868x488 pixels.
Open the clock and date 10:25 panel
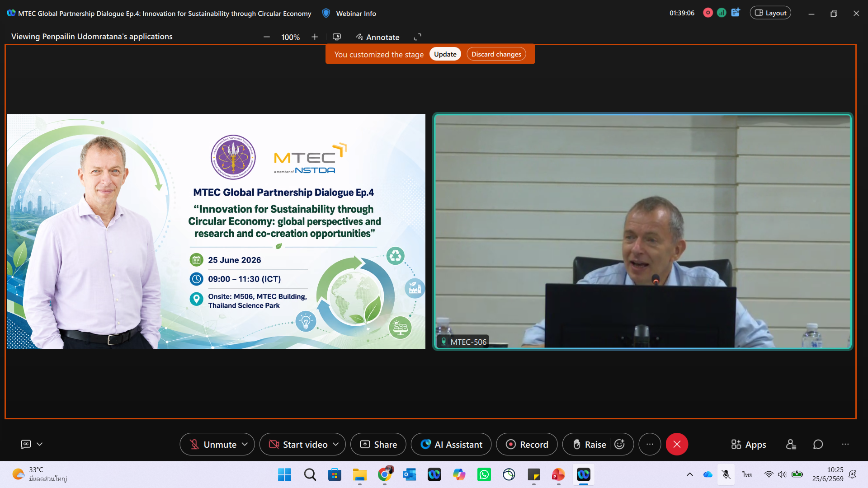828,474
